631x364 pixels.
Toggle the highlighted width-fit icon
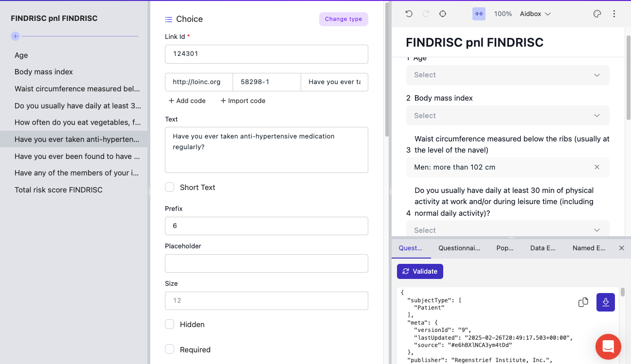pos(479,14)
